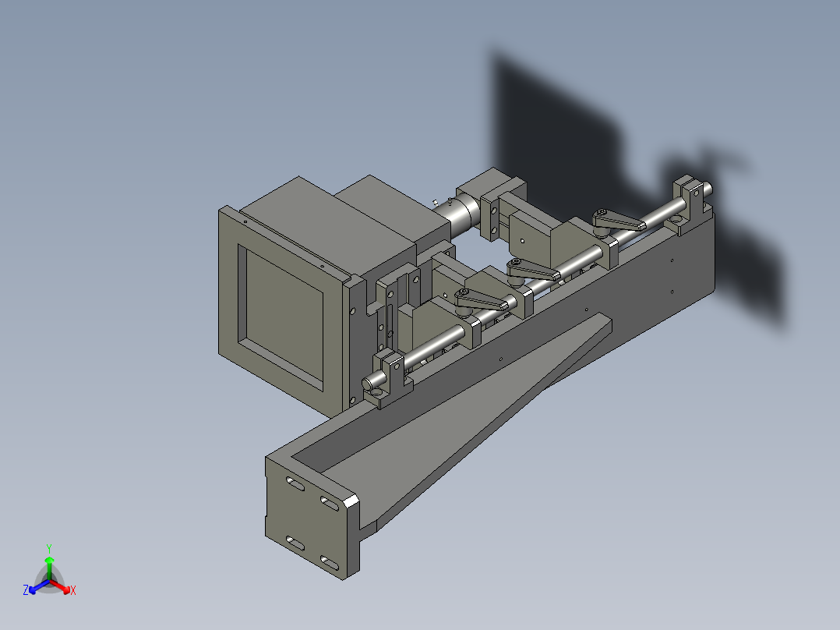Click the green Y axis of the triad
Image resolution: width=840 pixels, height=630 pixels.
[49, 564]
